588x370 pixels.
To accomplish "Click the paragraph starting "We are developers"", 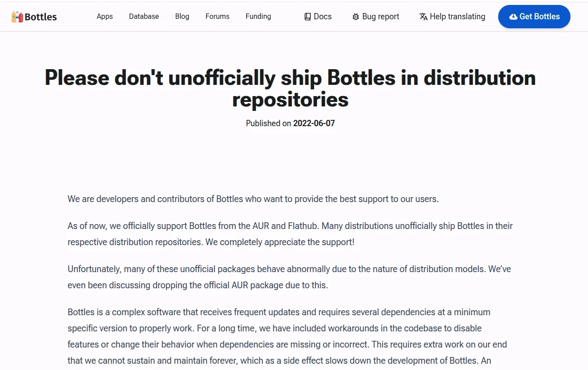I will coord(253,199).
